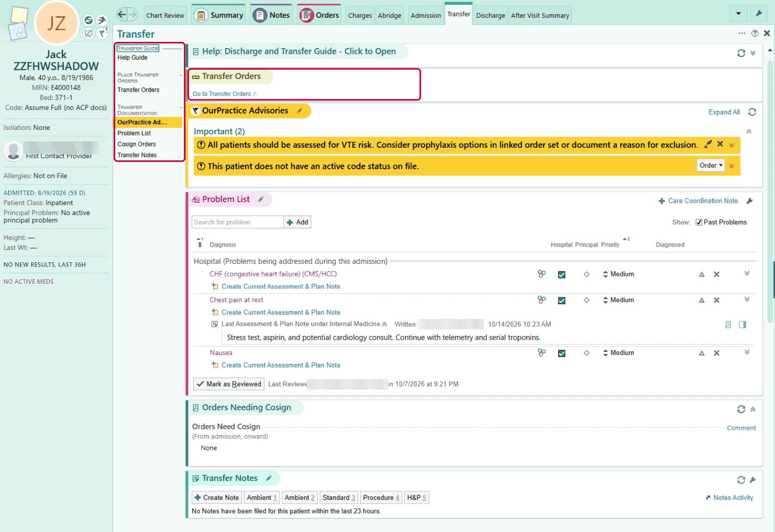Change priority stepper for CHF problem

(605, 274)
